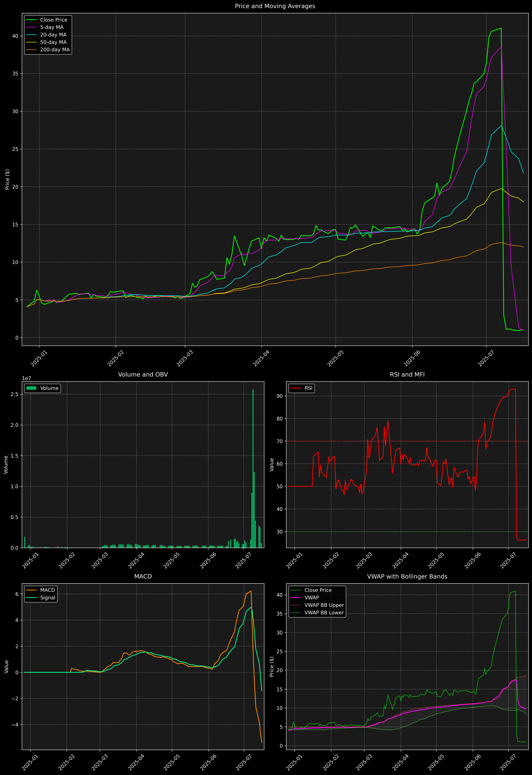Click the 'Price and Moving Averages' chart title
The height and width of the screenshot is (775, 532).
click(x=275, y=6)
